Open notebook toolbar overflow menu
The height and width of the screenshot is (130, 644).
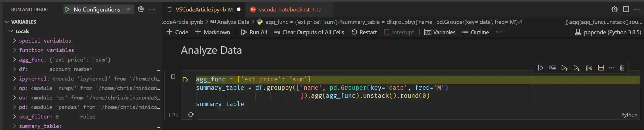[499, 32]
